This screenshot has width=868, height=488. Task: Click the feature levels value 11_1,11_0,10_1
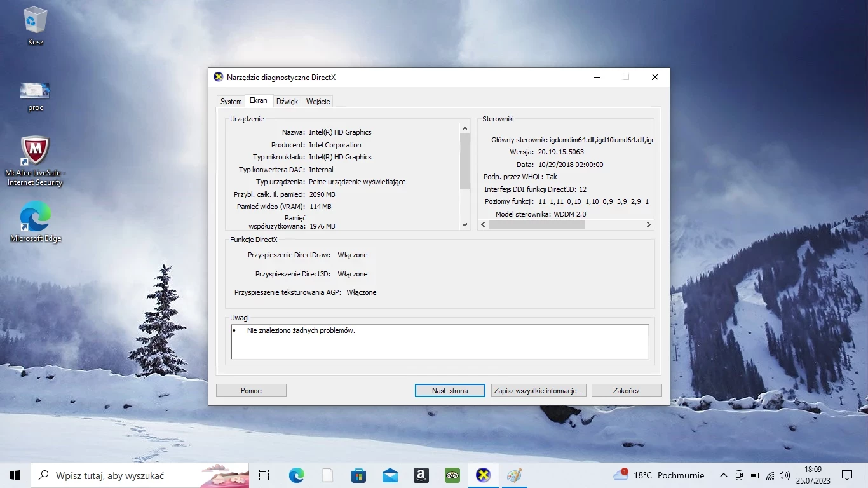point(593,201)
